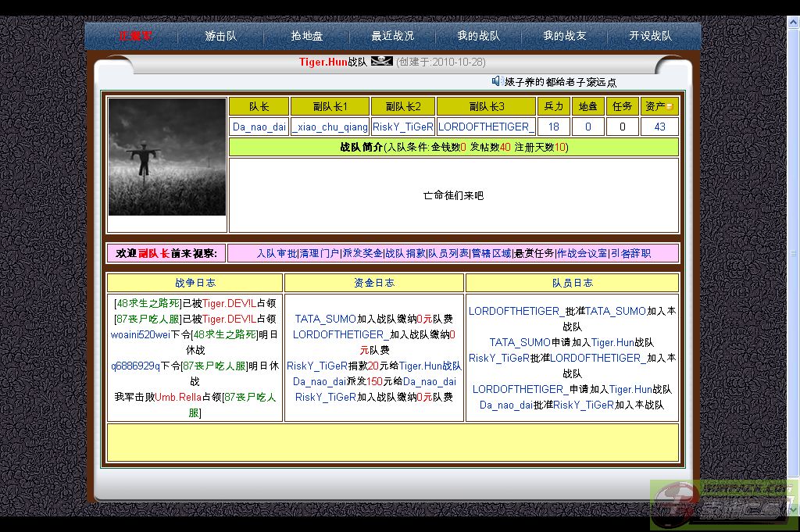Open captain Da_nao_dai's profile link

pos(259,127)
